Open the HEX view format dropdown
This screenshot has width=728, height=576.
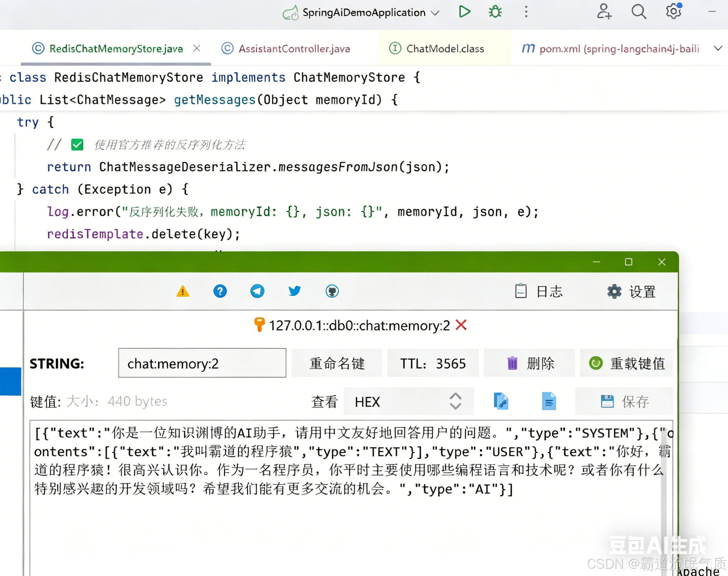(x=408, y=401)
